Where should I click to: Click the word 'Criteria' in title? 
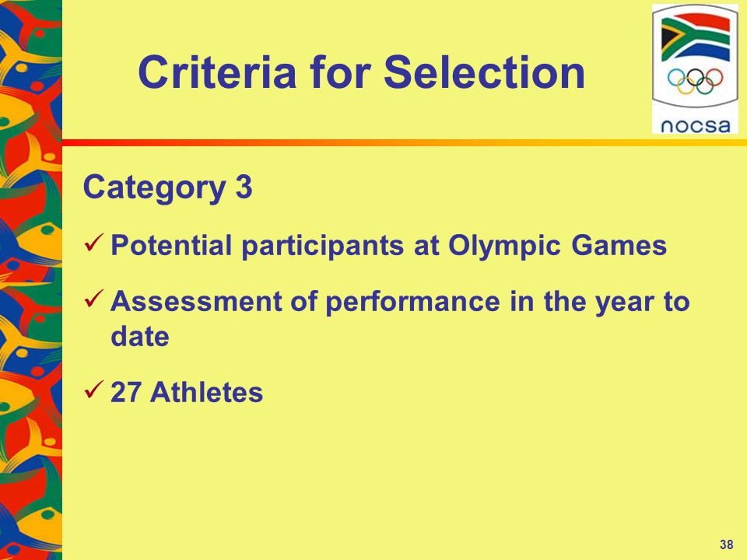click(x=217, y=72)
